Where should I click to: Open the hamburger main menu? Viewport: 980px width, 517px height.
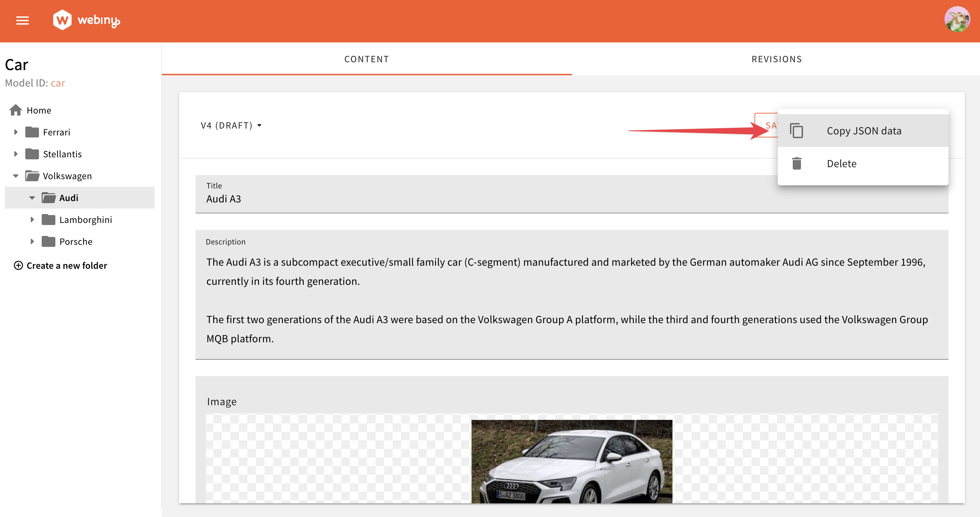coord(23,21)
